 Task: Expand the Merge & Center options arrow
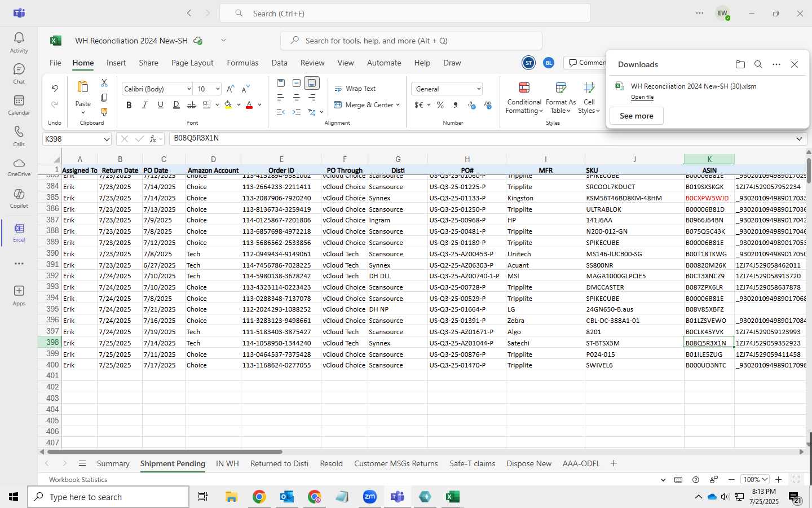tap(398, 105)
